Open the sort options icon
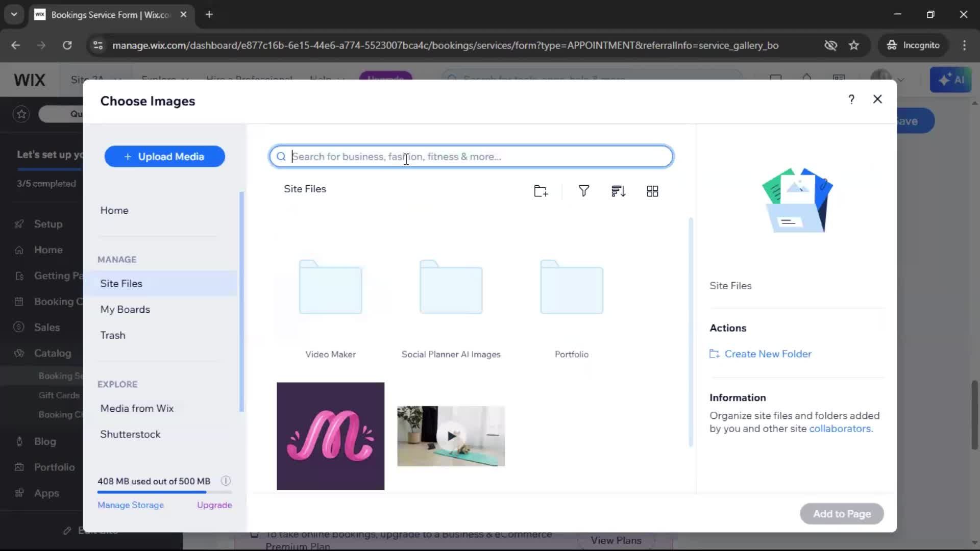 (618, 191)
